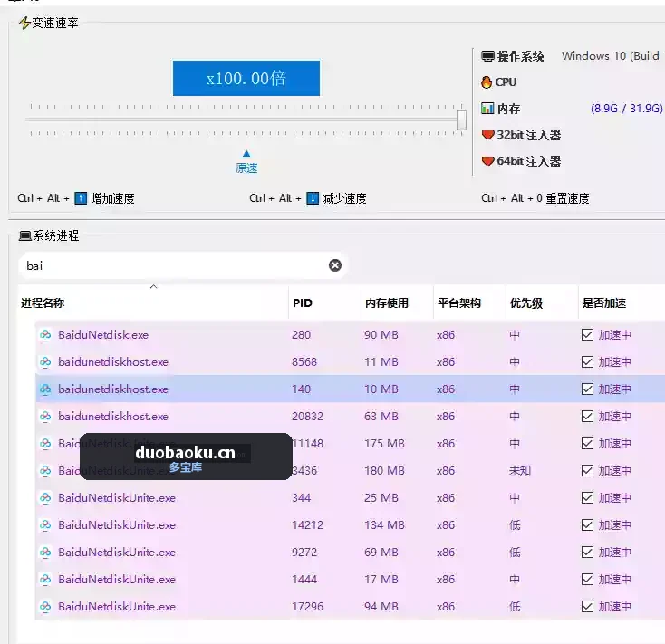The image size is (665, 644).
Task: Click the 32bit injector heart icon
Action: click(487, 135)
